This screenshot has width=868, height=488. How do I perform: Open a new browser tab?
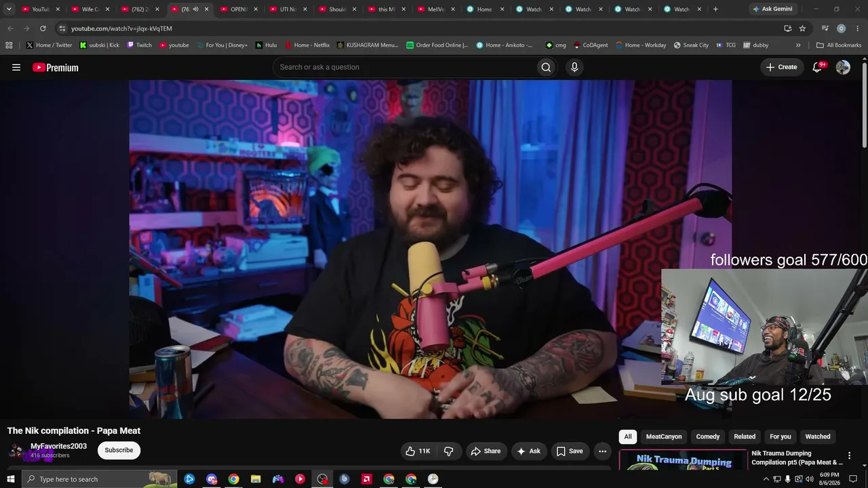coord(715,9)
